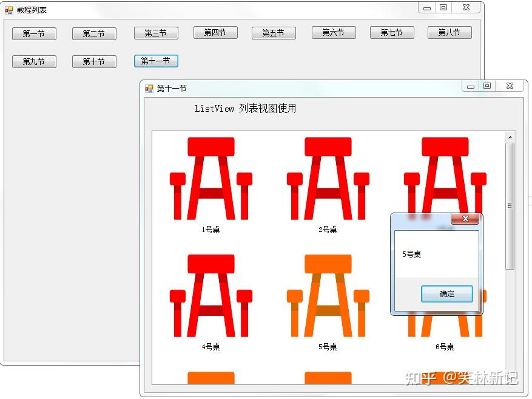Viewport: 532px width, 399px height.
Task: Select the orange 5号桌 table icon
Action: coord(328,295)
